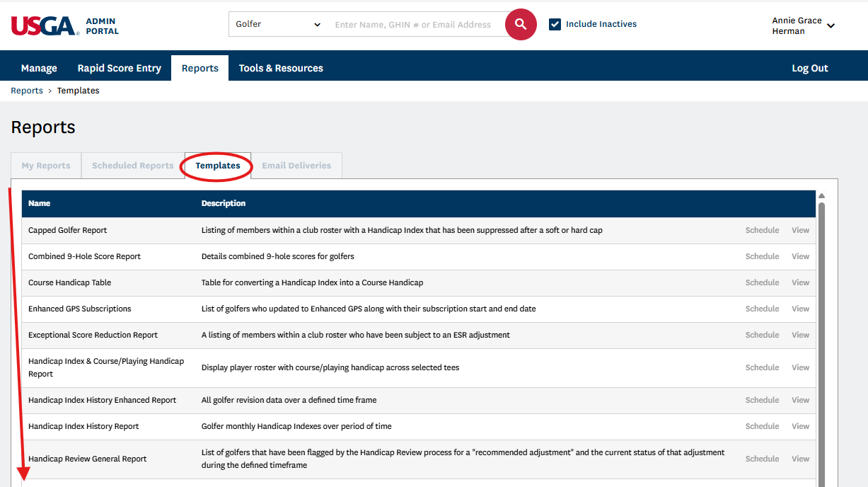Expand the Annie Grace Herman user menu
868x487 pixels.
(803, 25)
